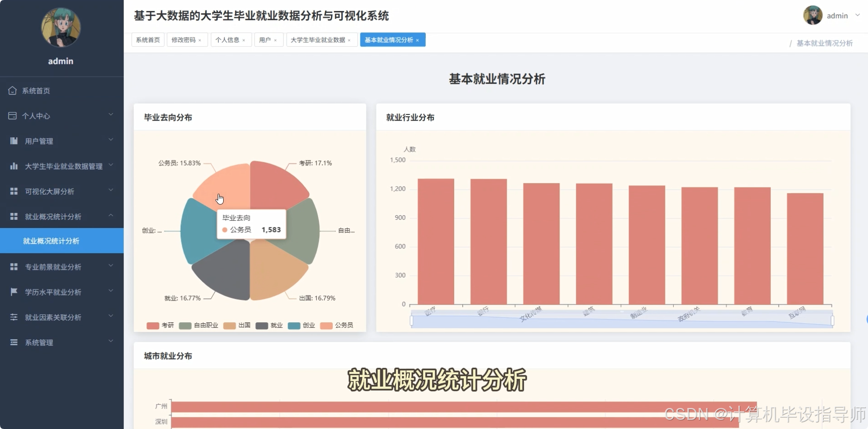Click the admin profile avatar picture
Screen dimensions: 868x429
(x=812, y=15)
